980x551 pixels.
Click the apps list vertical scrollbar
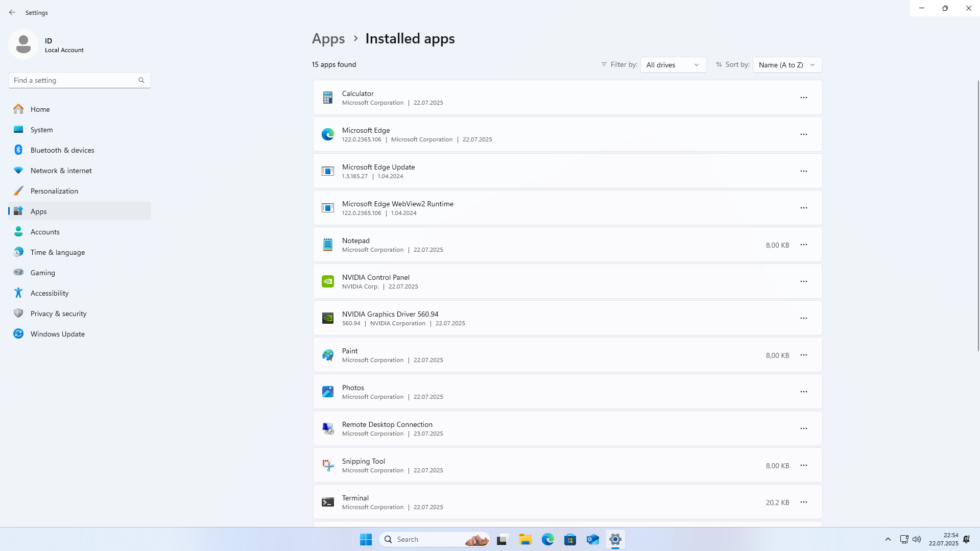pos(978,215)
